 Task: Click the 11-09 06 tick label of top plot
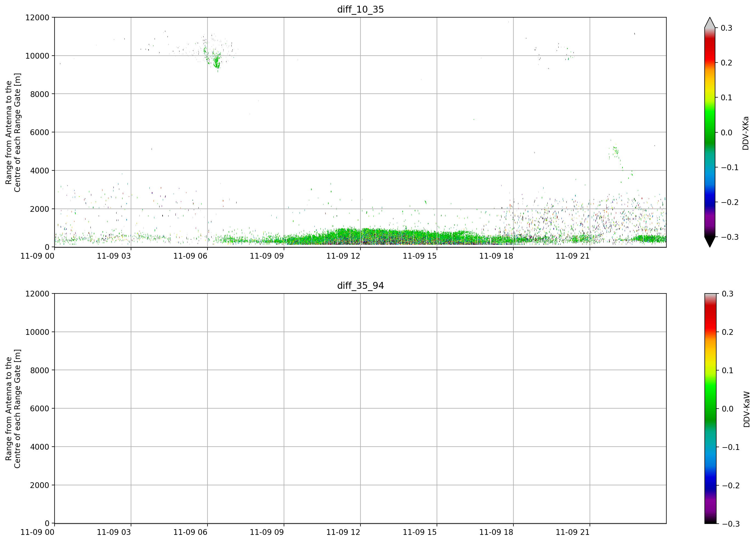(190, 256)
